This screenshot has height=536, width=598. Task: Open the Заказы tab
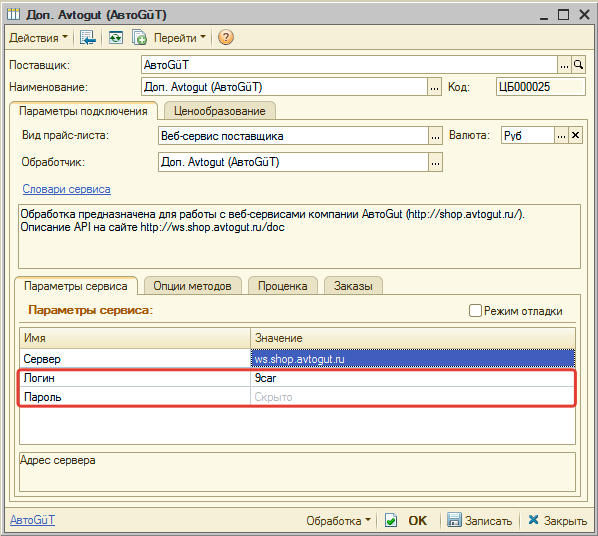pyautogui.click(x=353, y=286)
